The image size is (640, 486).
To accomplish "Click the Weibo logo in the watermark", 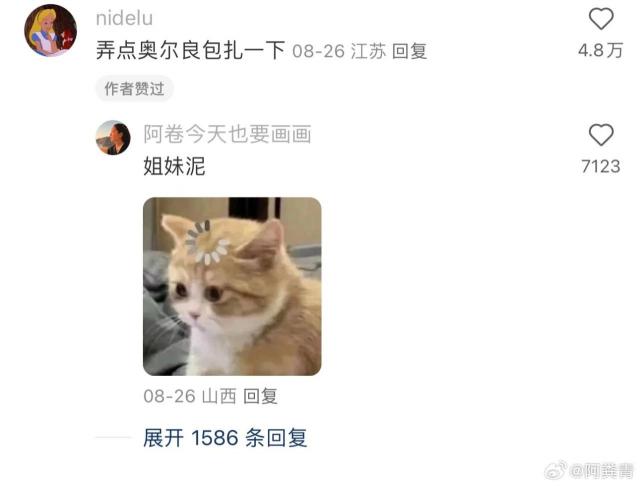I will [x=556, y=470].
